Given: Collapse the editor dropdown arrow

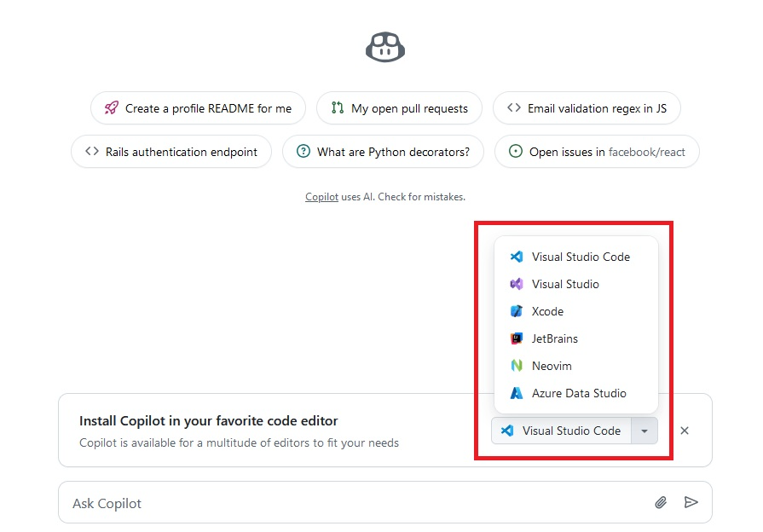Looking at the screenshot, I should [x=645, y=431].
